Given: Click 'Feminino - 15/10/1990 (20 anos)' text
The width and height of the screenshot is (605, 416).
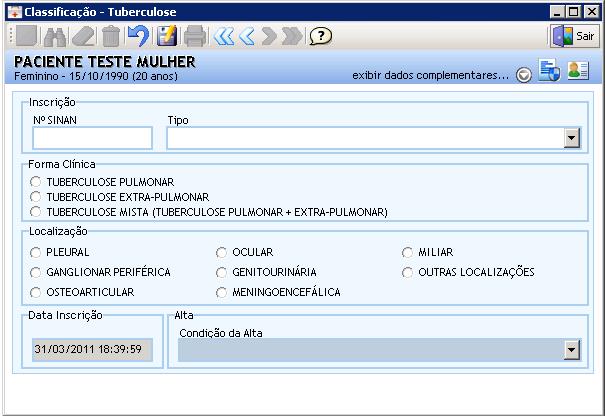Looking at the screenshot, I should [96, 76].
